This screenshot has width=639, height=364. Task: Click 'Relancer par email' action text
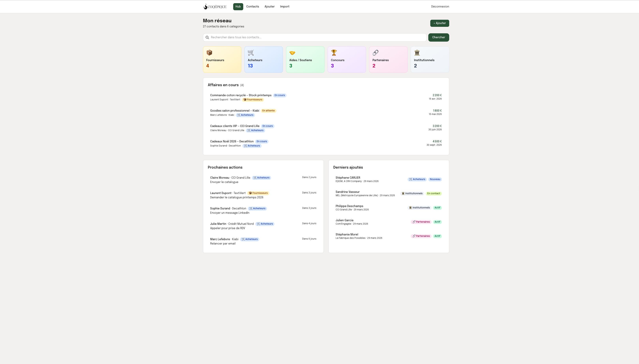click(x=223, y=244)
